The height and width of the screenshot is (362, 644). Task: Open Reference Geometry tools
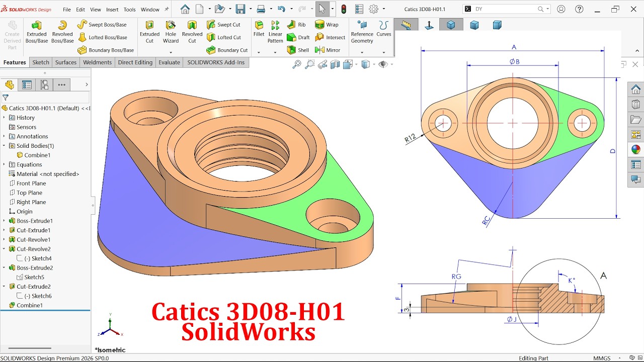pyautogui.click(x=362, y=32)
